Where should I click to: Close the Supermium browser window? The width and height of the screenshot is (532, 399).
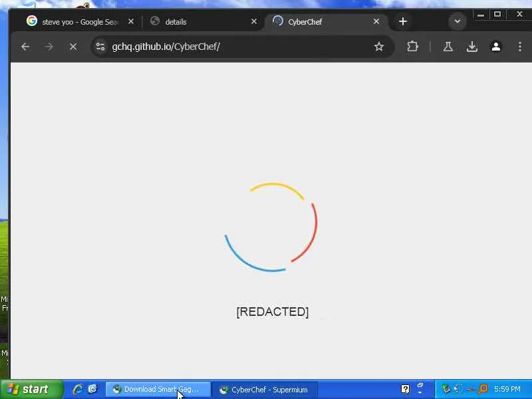tap(519, 15)
